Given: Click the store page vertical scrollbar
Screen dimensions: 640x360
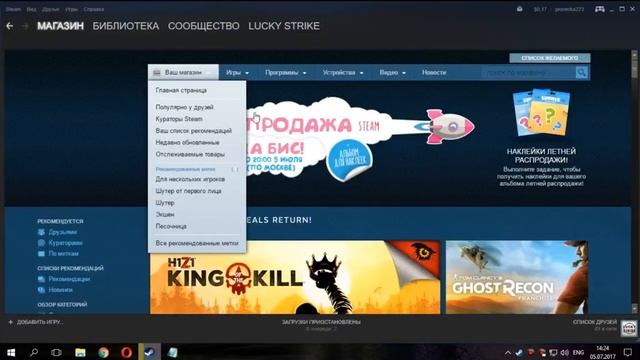Looking at the screenshot, I should click(634, 182).
